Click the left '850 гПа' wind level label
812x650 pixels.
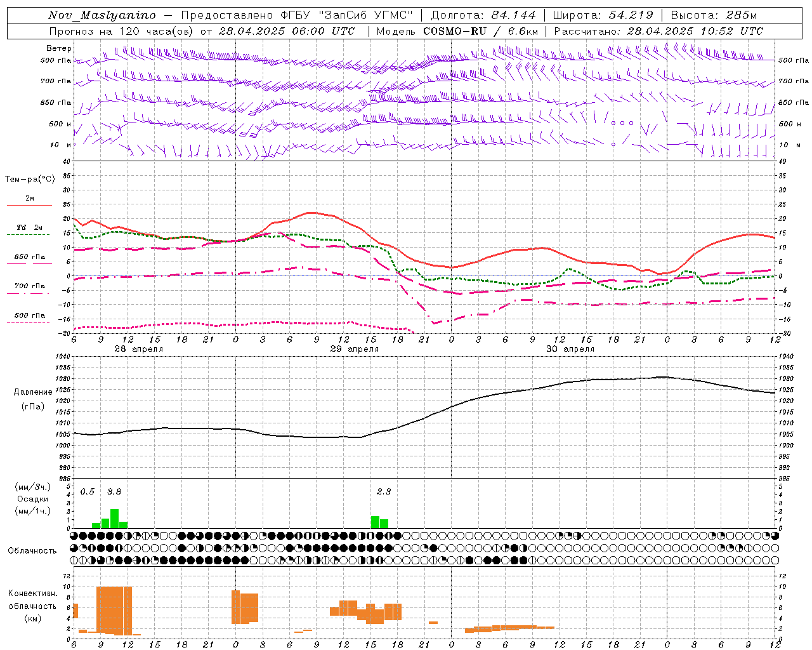pos(56,102)
